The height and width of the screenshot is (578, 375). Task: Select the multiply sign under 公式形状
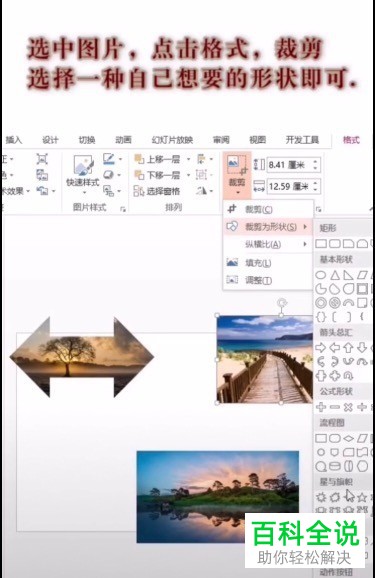348,407
